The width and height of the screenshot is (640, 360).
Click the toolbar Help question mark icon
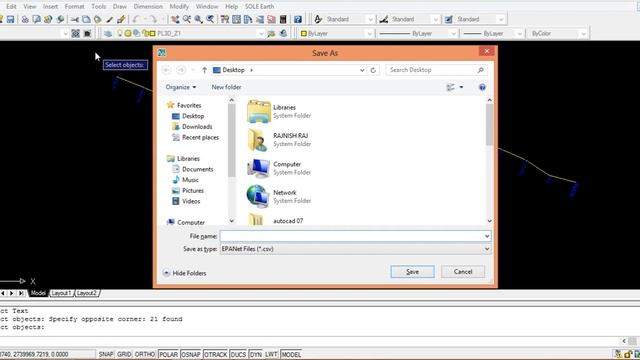point(298,19)
